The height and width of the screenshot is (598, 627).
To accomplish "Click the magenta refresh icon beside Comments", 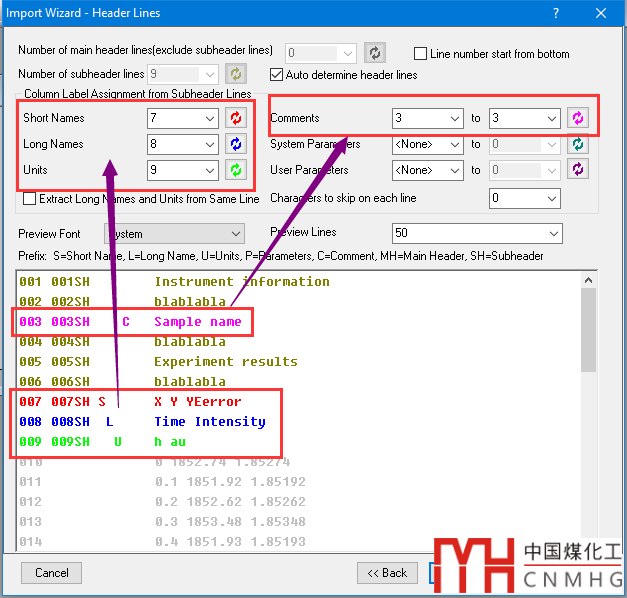I will coord(578,118).
